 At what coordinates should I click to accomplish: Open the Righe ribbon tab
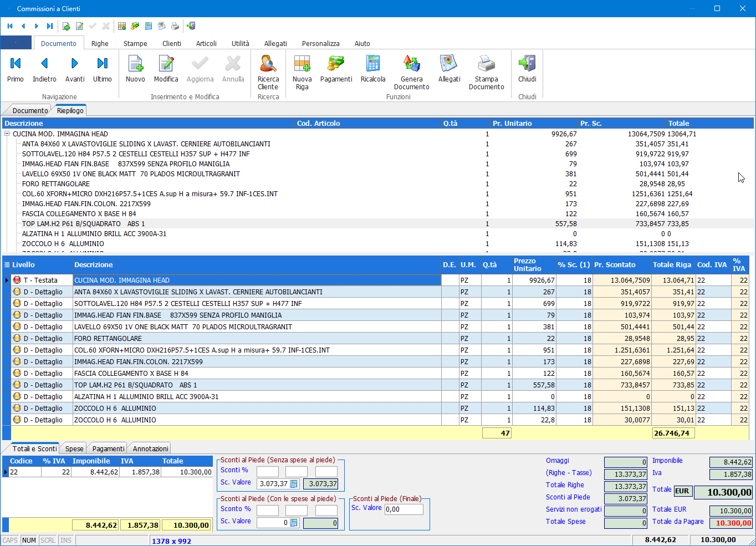point(100,43)
